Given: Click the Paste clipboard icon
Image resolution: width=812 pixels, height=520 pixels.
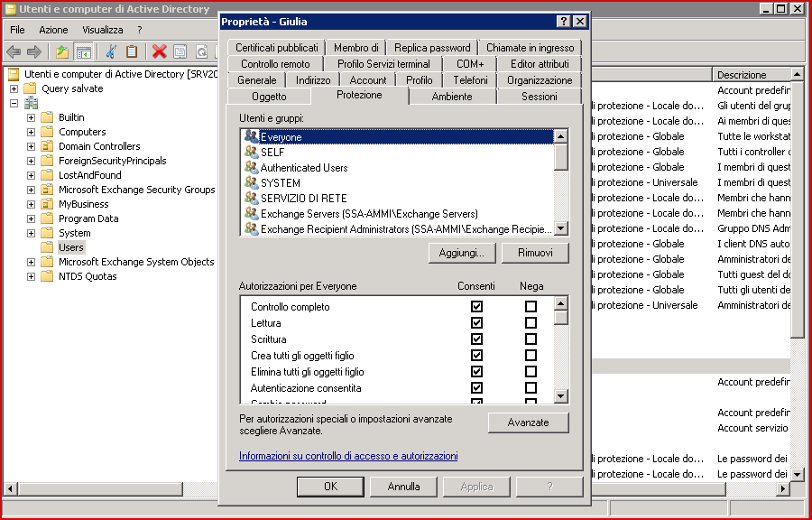Looking at the screenshot, I should pos(132,51).
